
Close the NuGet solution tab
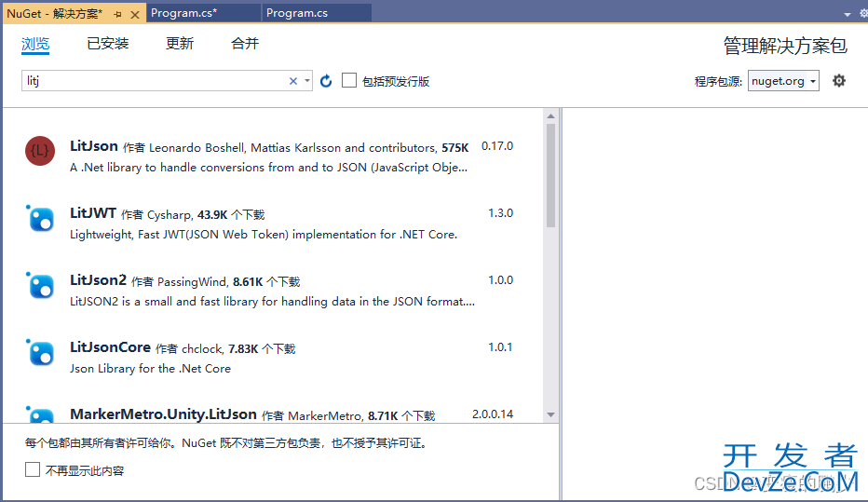[x=134, y=14]
